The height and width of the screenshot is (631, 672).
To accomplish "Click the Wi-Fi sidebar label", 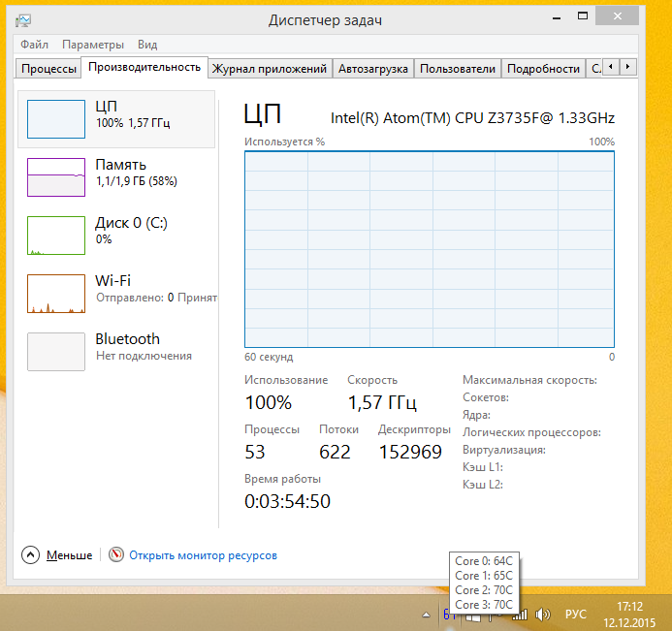I will click(112, 280).
